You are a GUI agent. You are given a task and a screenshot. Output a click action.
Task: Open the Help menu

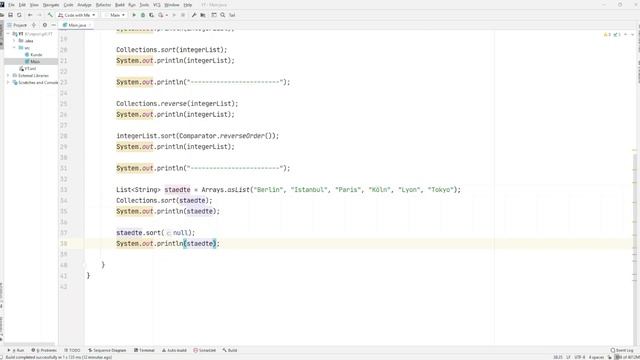[188, 5]
